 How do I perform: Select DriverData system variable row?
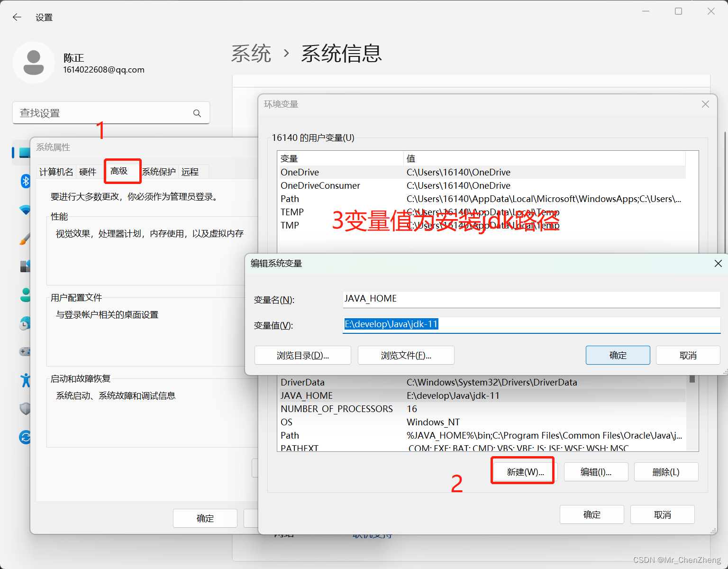tap(482, 382)
